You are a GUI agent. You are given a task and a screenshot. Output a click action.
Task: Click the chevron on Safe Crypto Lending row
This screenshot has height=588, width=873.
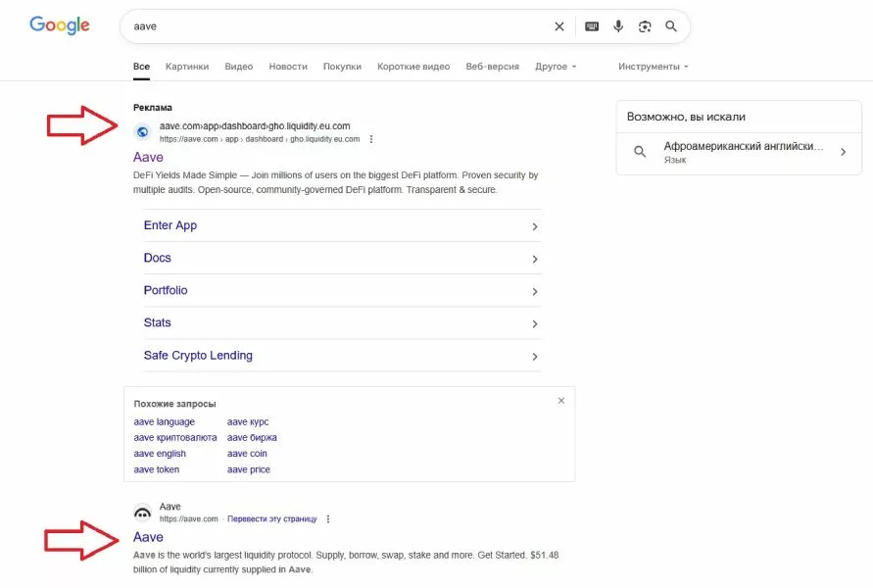(x=535, y=357)
